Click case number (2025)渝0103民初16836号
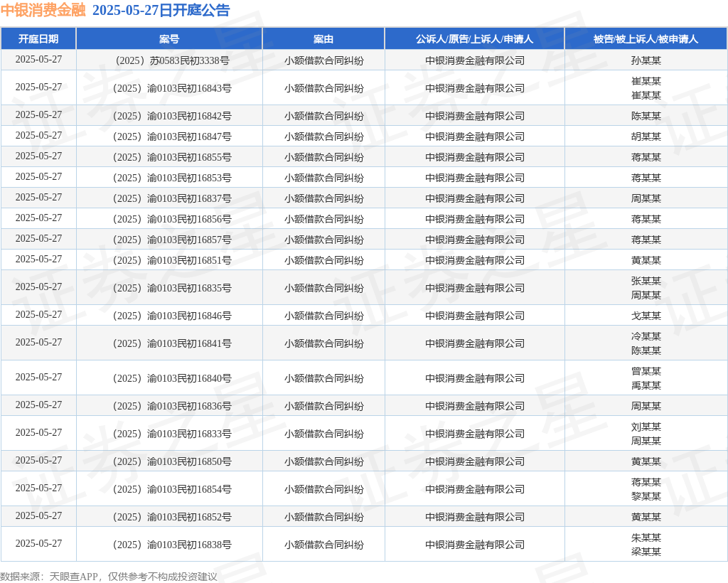728x583 pixels. click(x=172, y=406)
